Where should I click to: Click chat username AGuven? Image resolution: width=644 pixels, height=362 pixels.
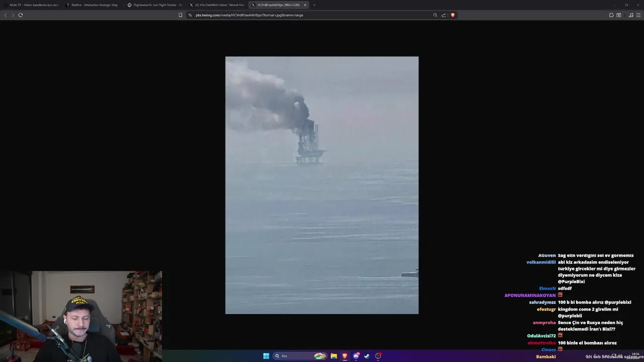(x=547, y=255)
